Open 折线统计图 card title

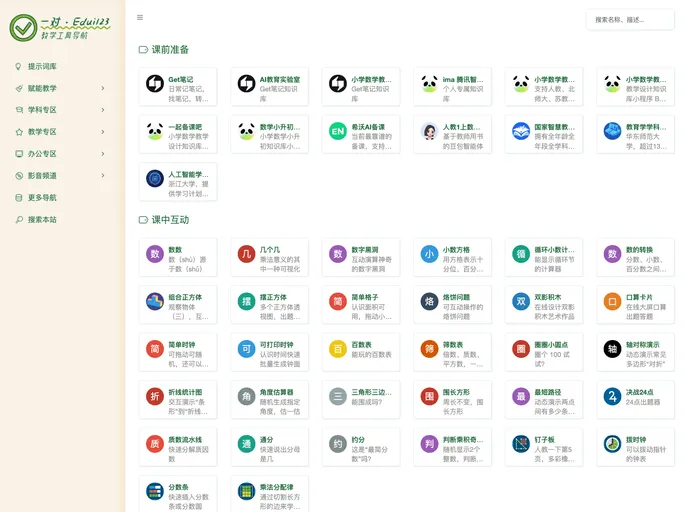click(185, 392)
